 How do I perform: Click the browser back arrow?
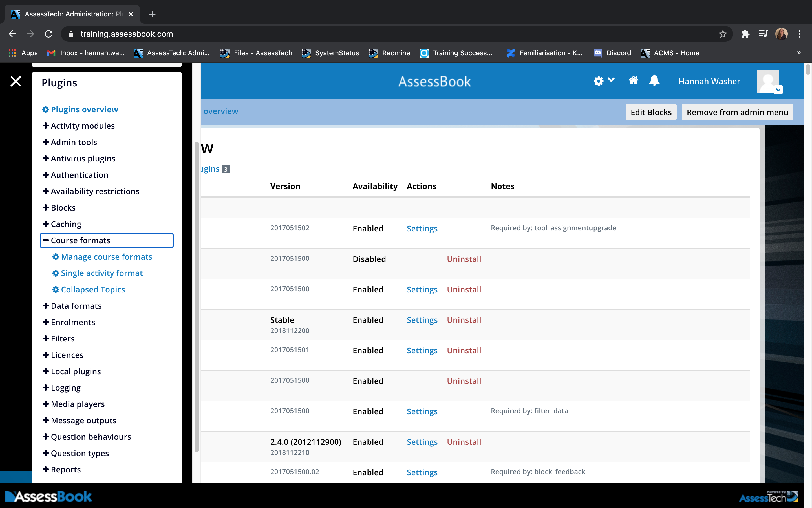[12, 34]
